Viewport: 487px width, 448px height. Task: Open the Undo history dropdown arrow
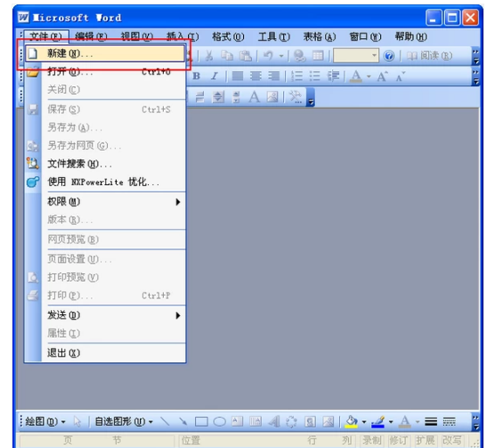tap(281, 56)
